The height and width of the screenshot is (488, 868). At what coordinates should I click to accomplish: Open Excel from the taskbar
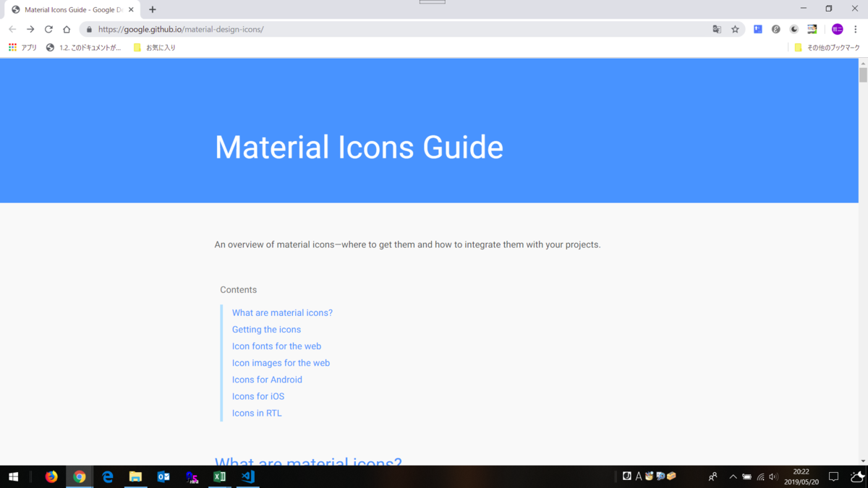[x=220, y=476]
